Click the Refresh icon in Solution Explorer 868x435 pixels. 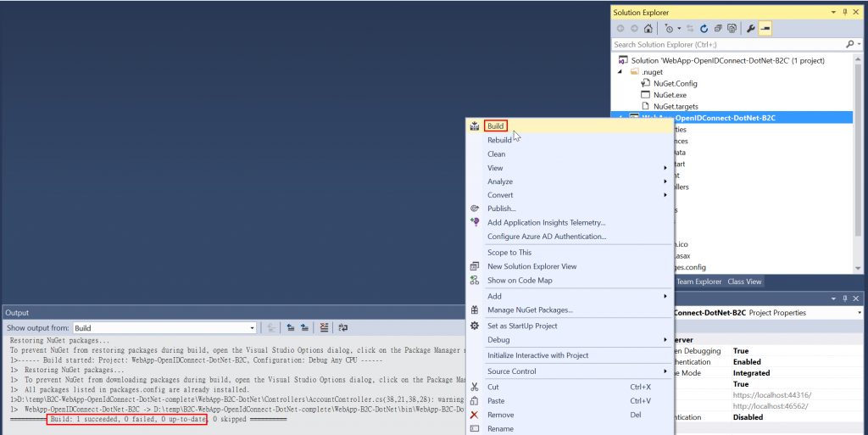[x=704, y=28]
